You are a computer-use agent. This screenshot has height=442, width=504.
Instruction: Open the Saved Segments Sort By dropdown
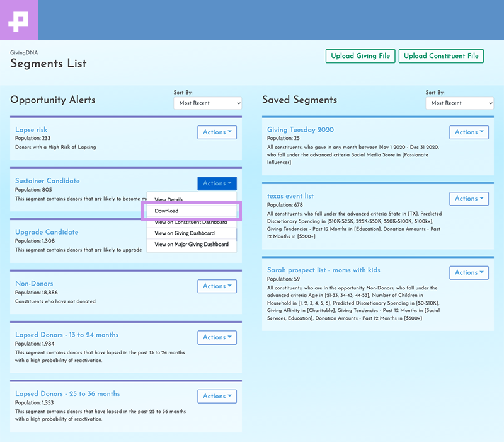pos(460,103)
